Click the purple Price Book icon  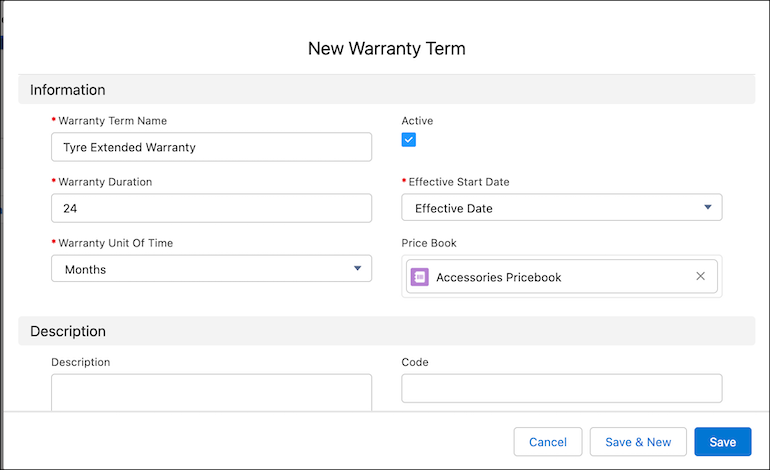pos(420,277)
